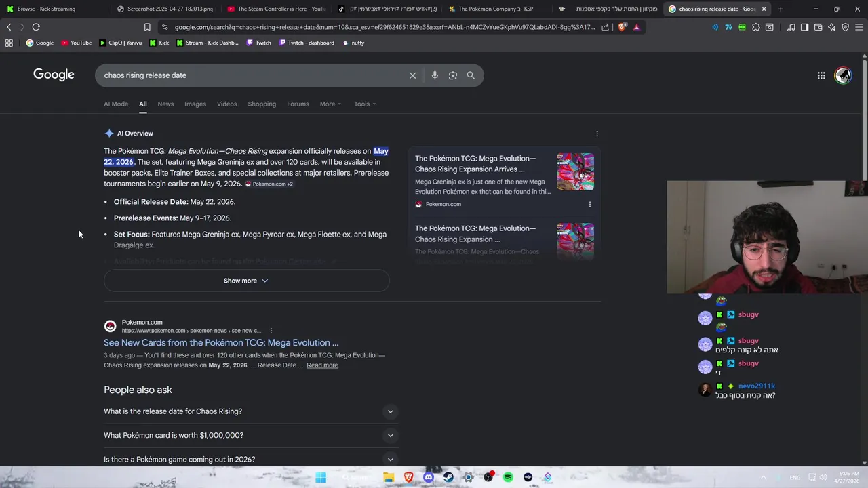Open Pokemon.com +2 sources chip
Viewport: 868px width, 488px height.
pos(269,184)
